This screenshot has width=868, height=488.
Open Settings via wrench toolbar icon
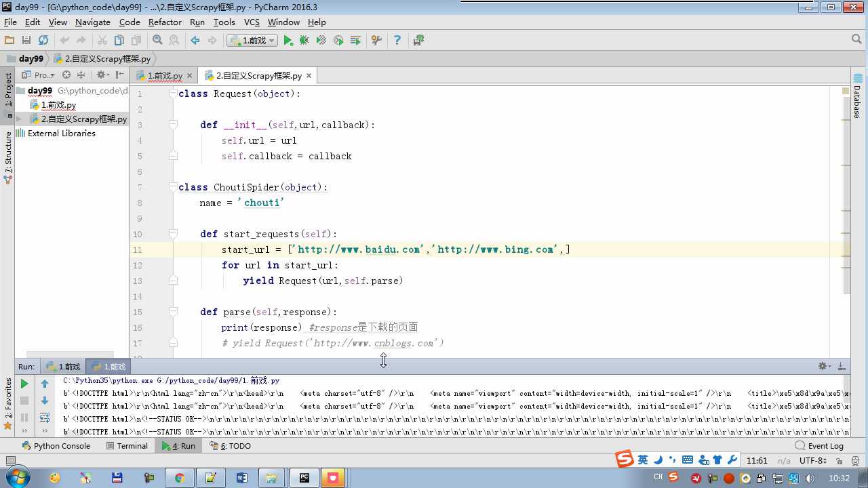[376, 41]
